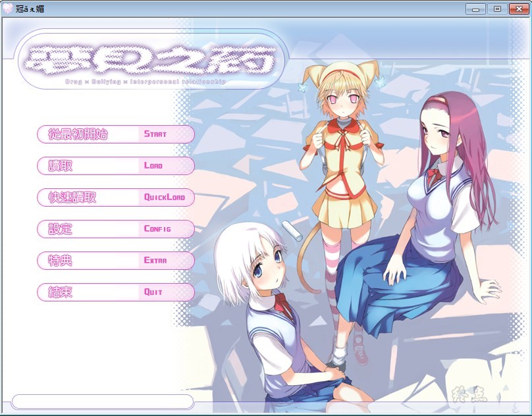Exit the game via Quit button
532x416 pixels.
point(116,292)
